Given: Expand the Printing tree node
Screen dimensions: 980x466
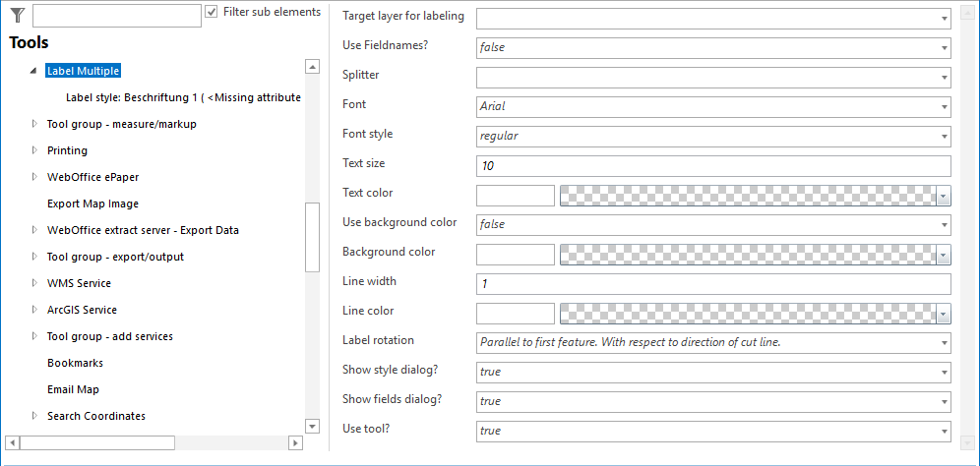Looking at the screenshot, I should coord(34,150).
